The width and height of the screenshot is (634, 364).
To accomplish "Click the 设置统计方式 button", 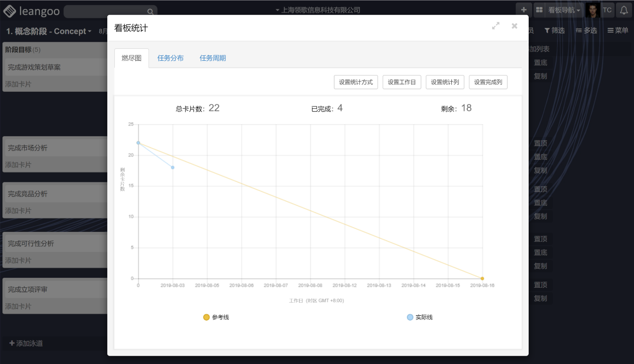I will tap(355, 82).
